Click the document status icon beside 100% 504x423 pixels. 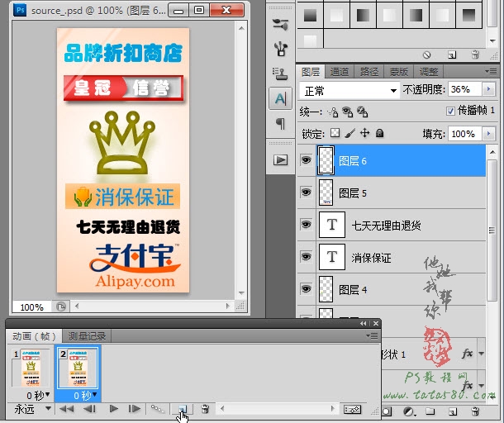point(61,307)
